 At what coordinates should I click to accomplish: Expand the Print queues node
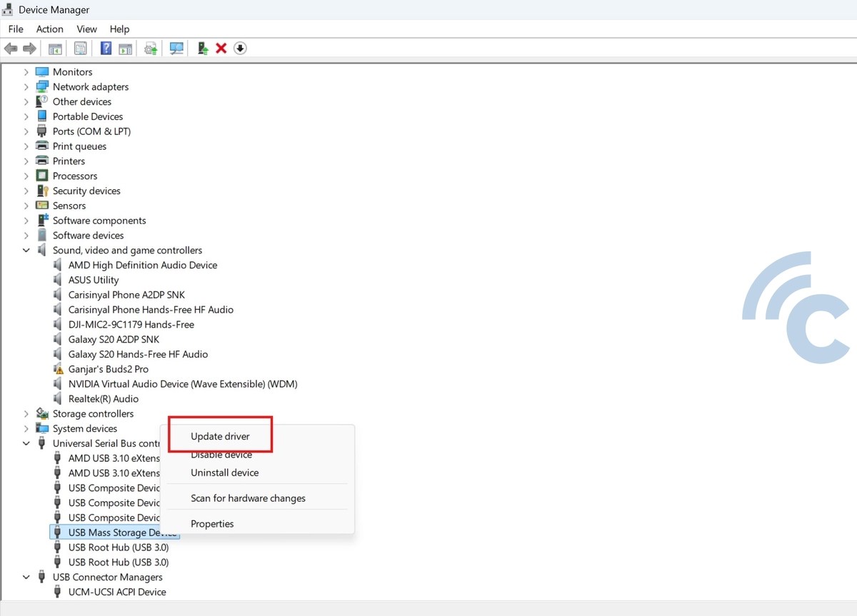[26, 146]
